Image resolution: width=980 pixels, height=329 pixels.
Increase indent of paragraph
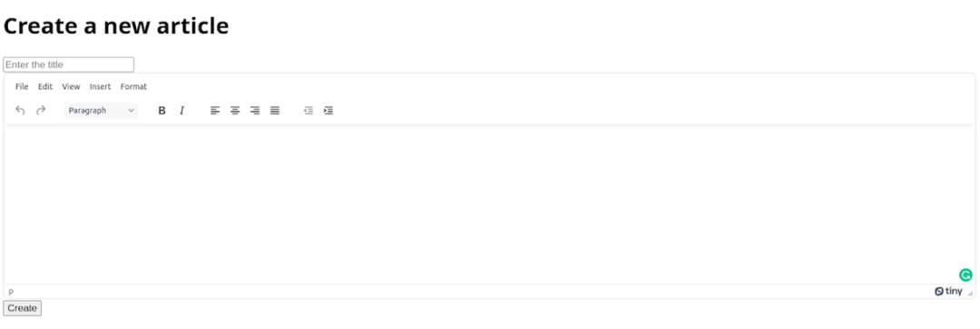pos(328,111)
